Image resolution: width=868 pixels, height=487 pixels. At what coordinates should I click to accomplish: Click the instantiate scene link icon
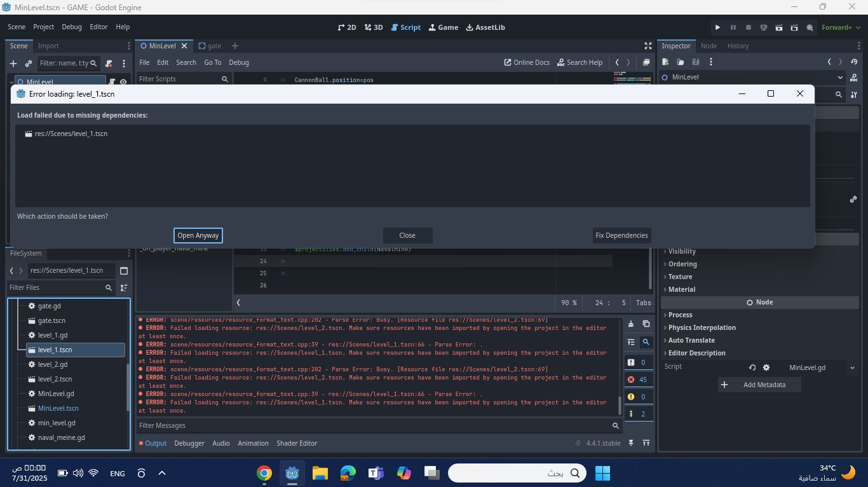29,64
